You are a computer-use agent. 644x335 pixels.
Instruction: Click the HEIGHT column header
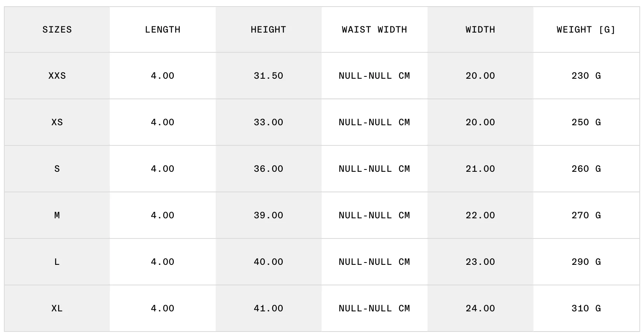[x=268, y=29]
